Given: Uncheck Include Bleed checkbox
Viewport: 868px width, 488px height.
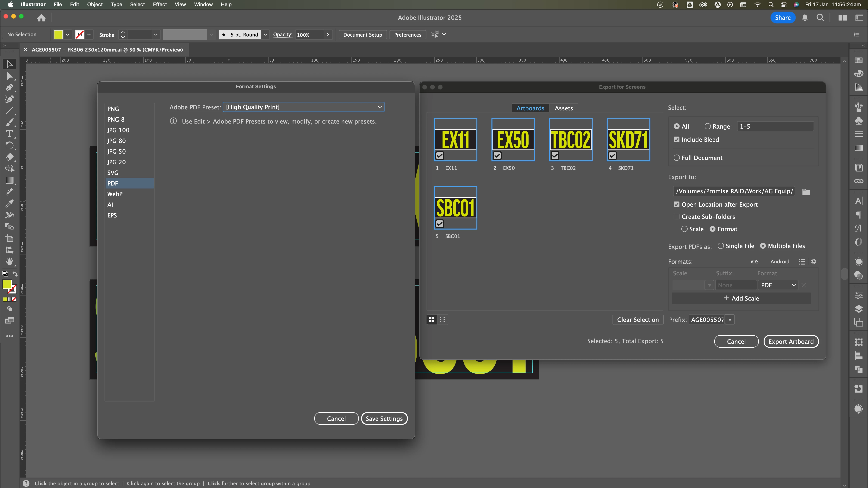Looking at the screenshot, I should 676,139.
